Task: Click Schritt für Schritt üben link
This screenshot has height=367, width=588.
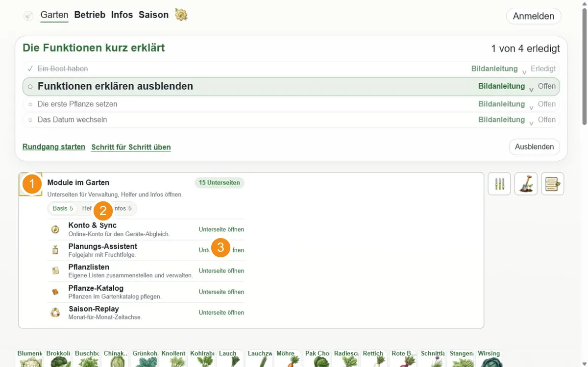Action: pyautogui.click(x=131, y=147)
